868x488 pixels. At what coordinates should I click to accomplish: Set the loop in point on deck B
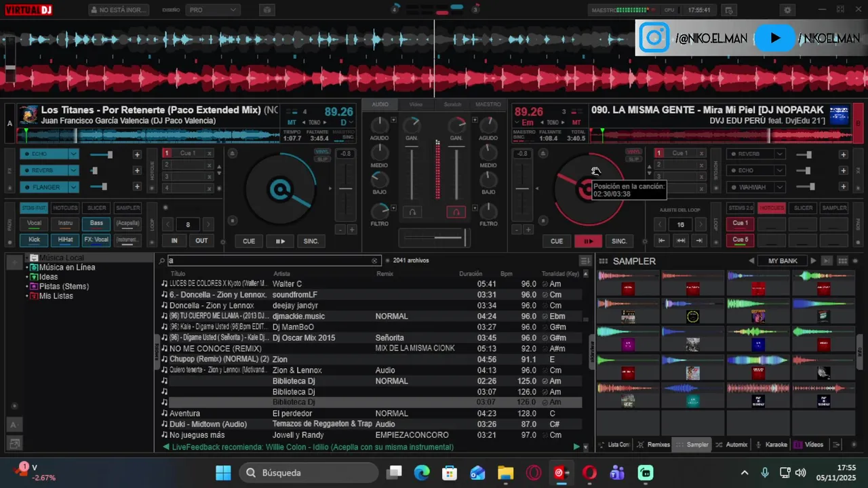click(662, 241)
